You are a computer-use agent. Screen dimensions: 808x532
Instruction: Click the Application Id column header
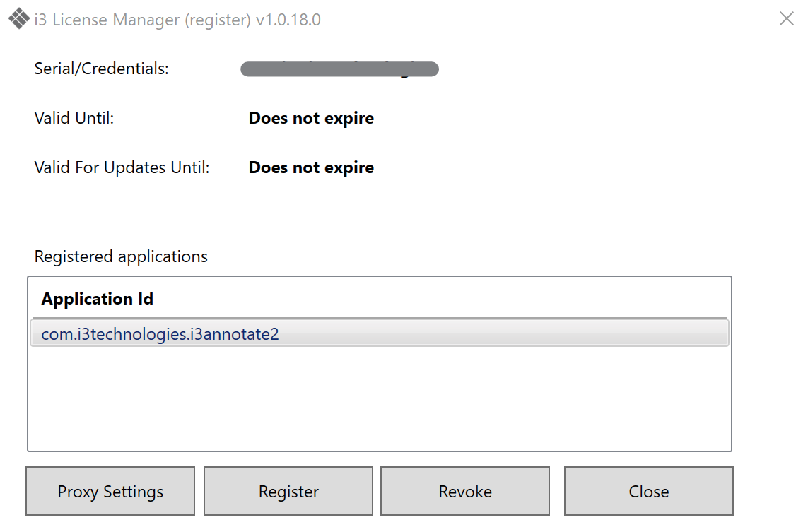click(x=97, y=298)
